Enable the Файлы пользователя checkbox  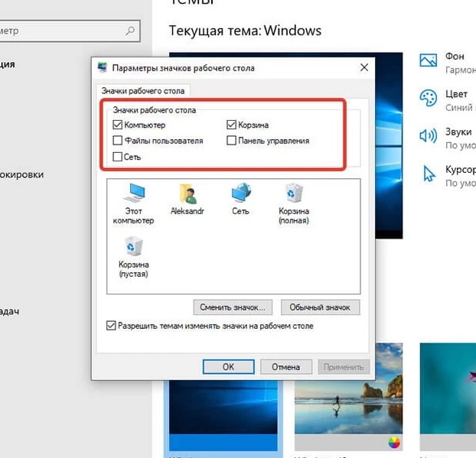[x=117, y=141]
